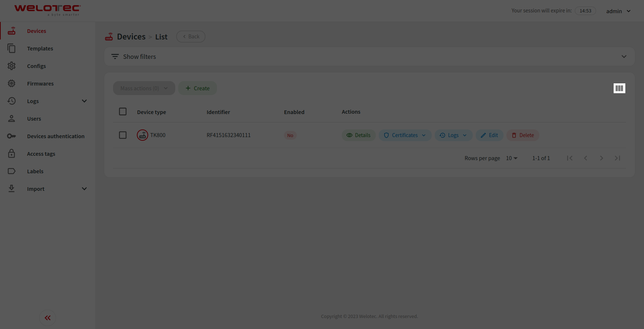This screenshot has height=329, width=644.
Task: Delete the TK800 device
Action: click(x=523, y=135)
